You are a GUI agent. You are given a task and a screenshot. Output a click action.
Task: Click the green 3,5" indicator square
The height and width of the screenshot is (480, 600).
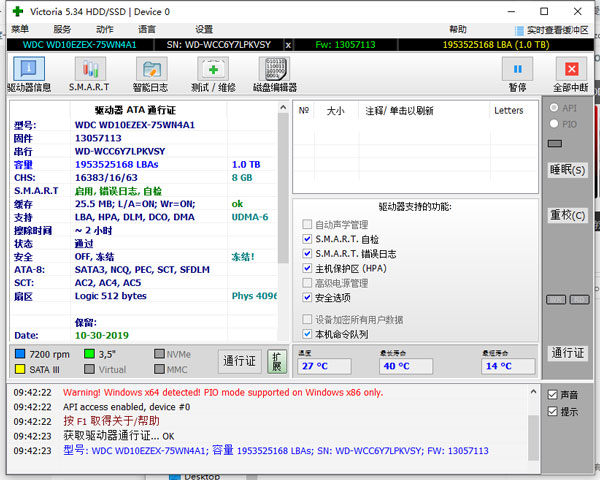click(x=89, y=354)
